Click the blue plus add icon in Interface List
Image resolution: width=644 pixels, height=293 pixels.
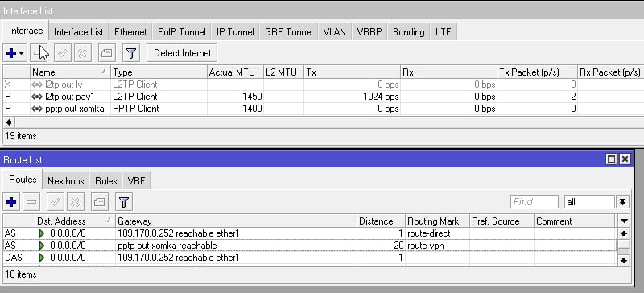click(x=11, y=53)
